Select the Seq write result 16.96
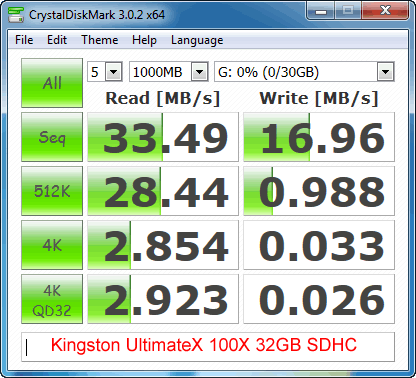Image resolution: width=416 pixels, height=378 pixels. (x=319, y=137)
